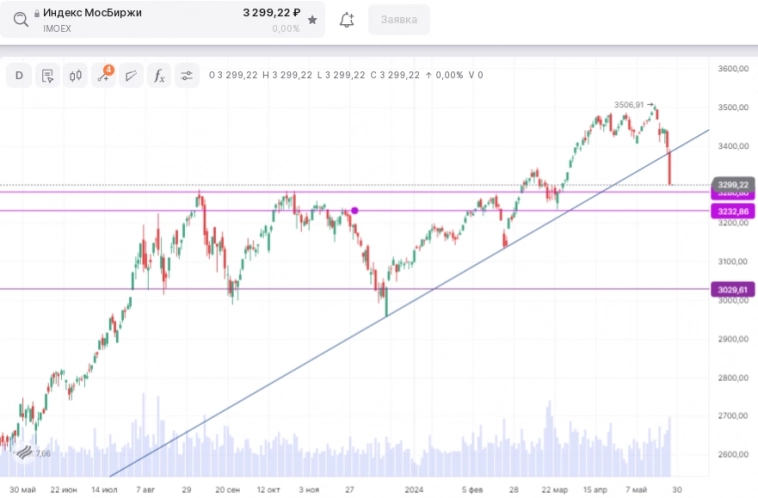Click the Индекс МосБиржи instrument name
This screenshot has width=758, height=498.
click(x=92, y=13)
